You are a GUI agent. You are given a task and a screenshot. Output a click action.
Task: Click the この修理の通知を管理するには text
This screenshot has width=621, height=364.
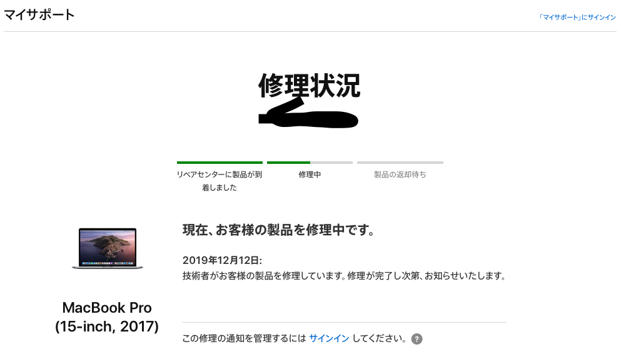pos(245,338)
